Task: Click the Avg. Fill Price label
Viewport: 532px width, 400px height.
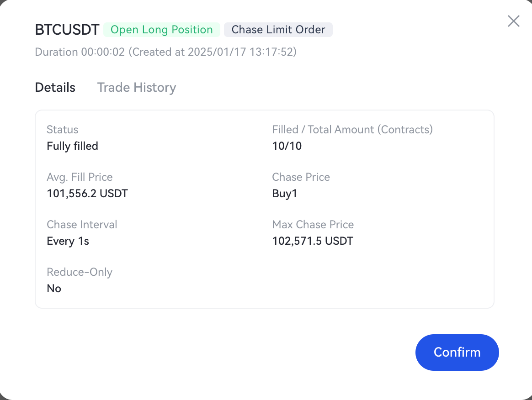Action: (80, 177)
